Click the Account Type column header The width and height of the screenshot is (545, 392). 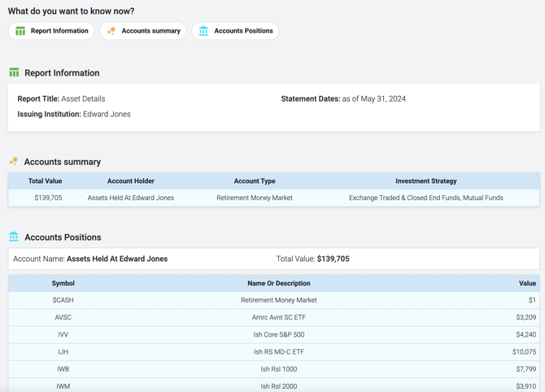(x=255, y=181)
